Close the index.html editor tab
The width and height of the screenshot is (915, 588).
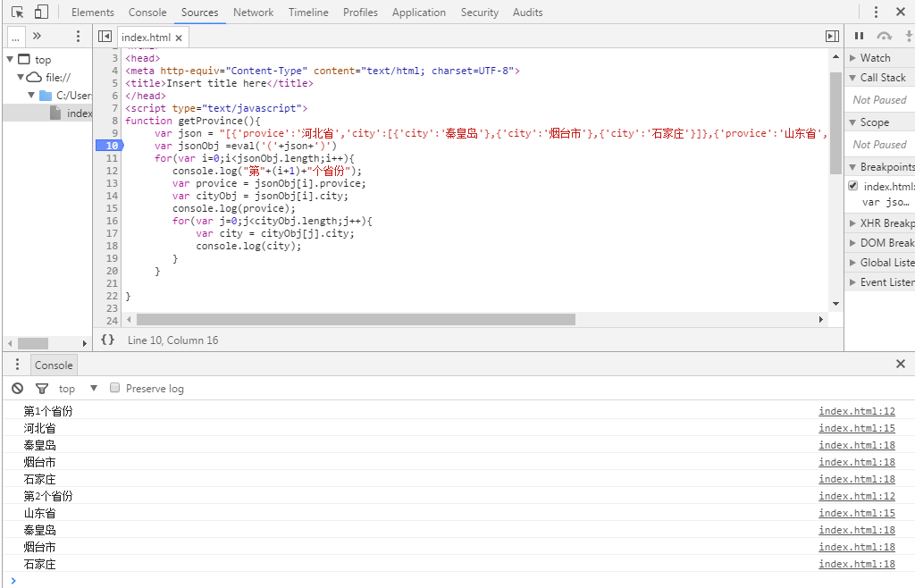click(179, 38)
